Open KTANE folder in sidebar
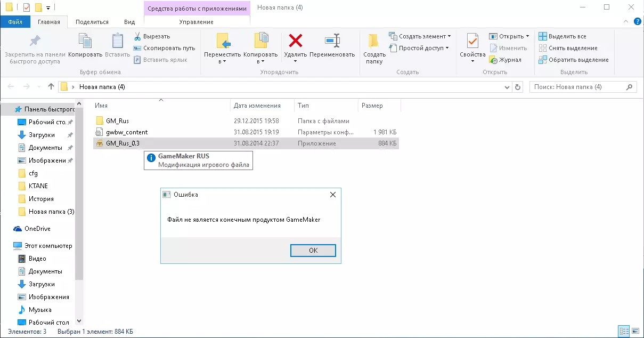 click(38, 186)
